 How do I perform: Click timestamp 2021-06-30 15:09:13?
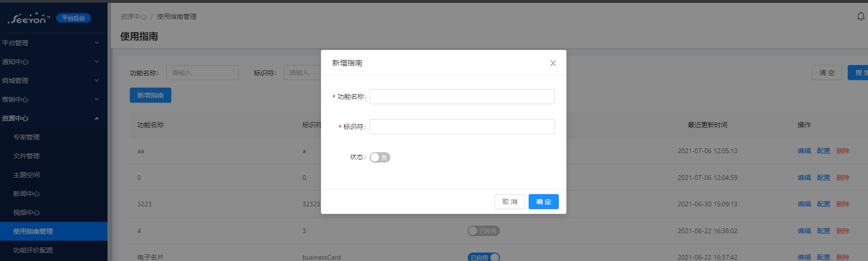click(708, 204)
